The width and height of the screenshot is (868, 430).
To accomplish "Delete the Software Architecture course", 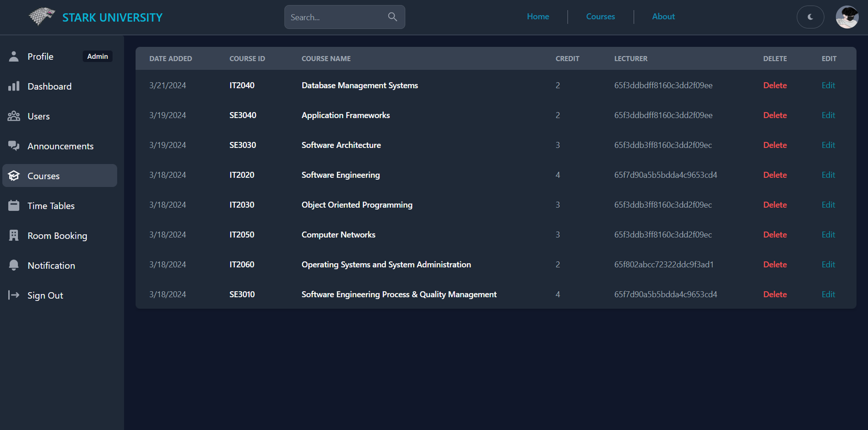I will [775, 145].
